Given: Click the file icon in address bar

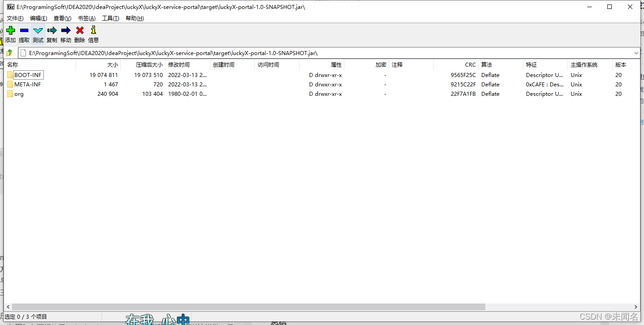Looking at the screenshot, I should pos(23,53).
